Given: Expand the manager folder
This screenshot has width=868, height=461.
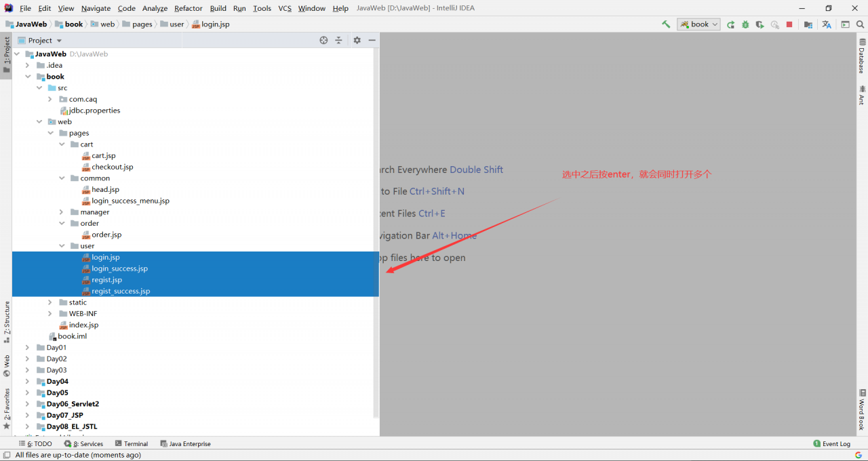Looking at the screenshot, I should pos(62,212).
